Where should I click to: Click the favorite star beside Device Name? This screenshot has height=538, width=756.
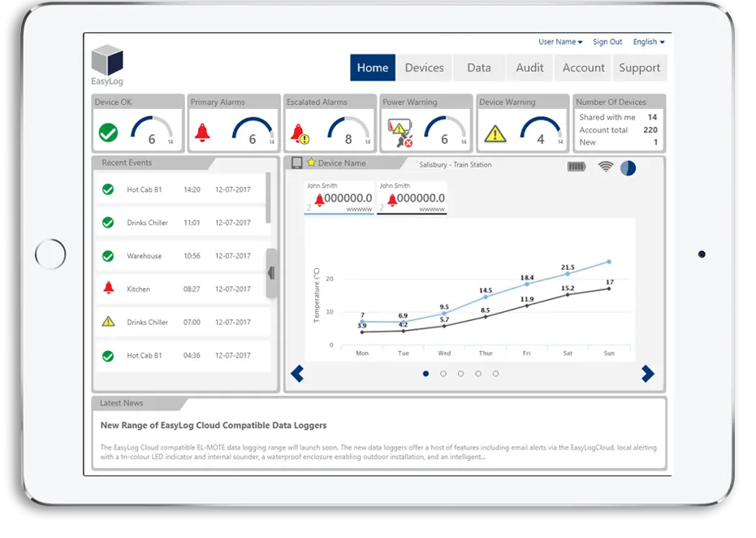pyautogui.click(x=311, y=163)
